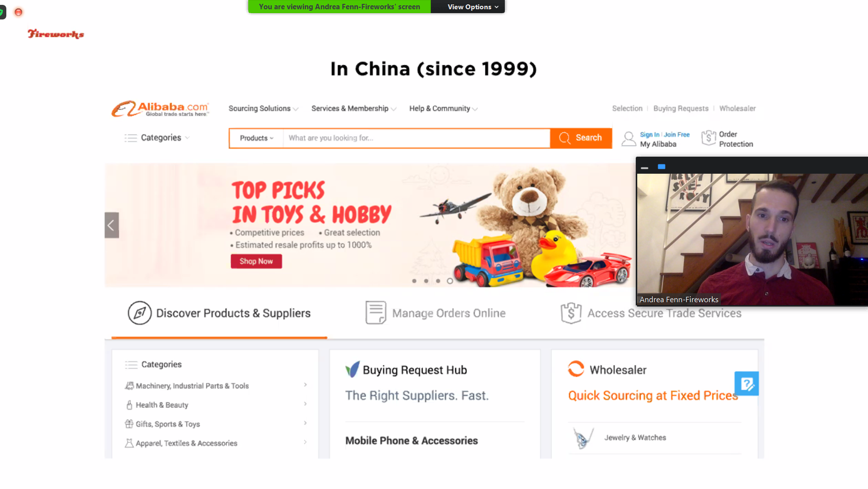Click the Order Protection shield icon

709,139
